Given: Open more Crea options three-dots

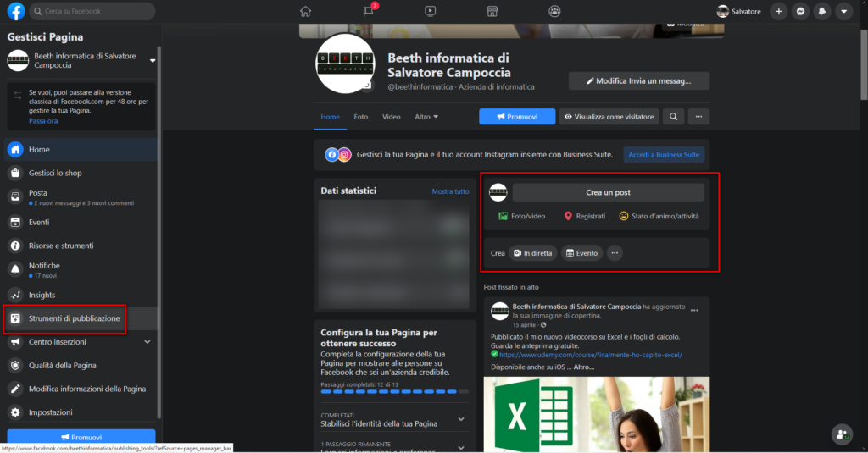Looking at the screenshot, I should [x=615, y=253].
